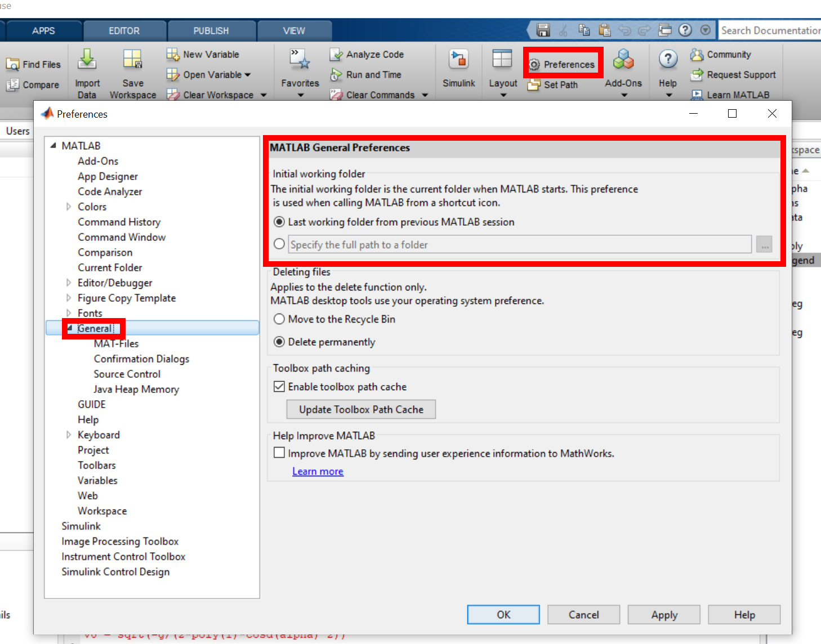Collapse the General tree node
This screenshot has height=644, width=821.
click(70, 328)
